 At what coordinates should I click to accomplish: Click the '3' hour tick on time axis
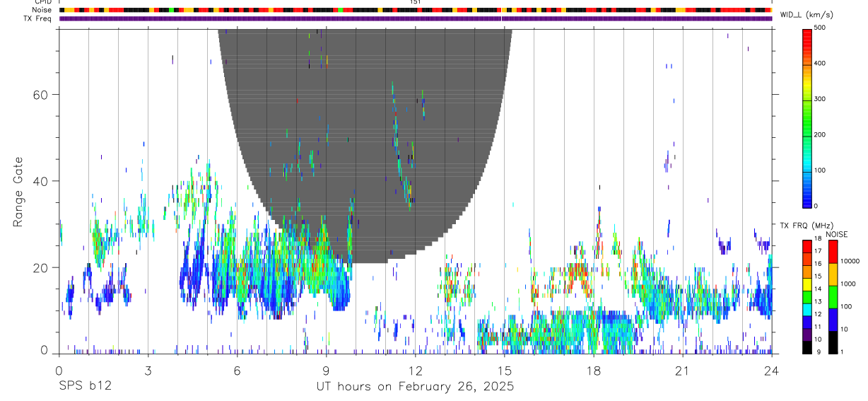tap(148, 371)
